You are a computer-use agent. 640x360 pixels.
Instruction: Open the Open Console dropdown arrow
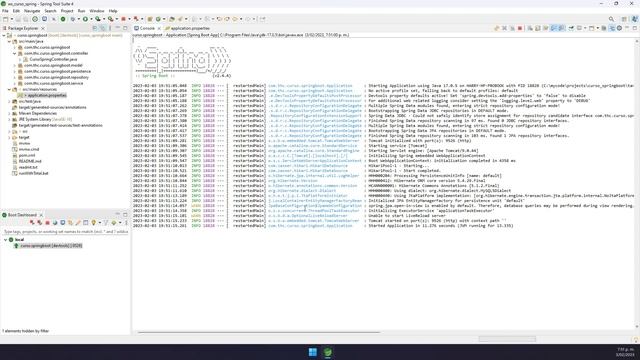pyautogui.click(x=598, y=28)
